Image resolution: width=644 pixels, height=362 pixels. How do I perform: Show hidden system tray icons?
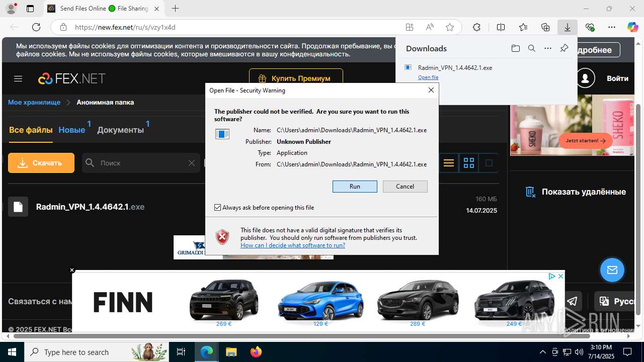pyautogui.click(x=542, y=352)
